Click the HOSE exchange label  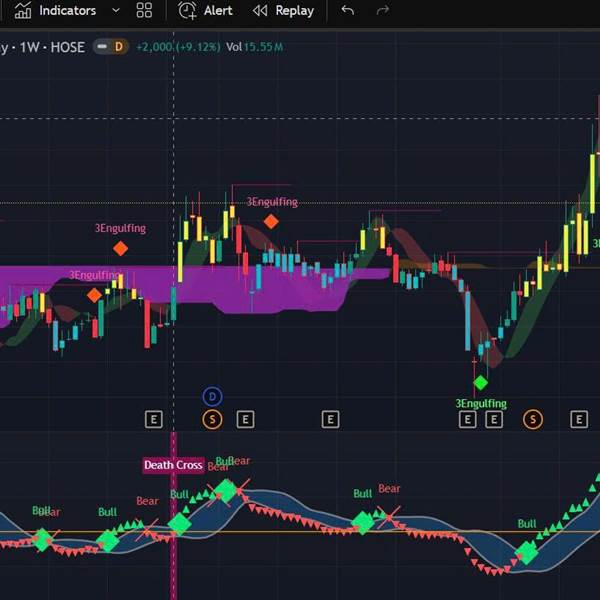tap(68, 47)
